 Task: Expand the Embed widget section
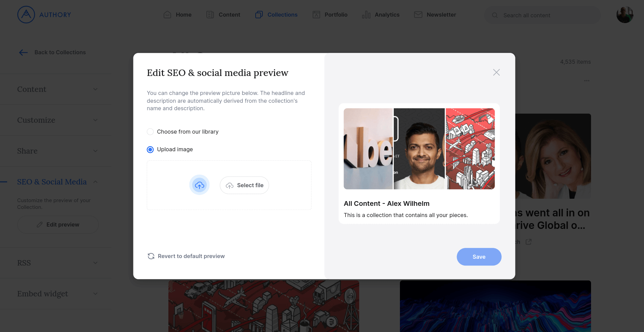95,294
